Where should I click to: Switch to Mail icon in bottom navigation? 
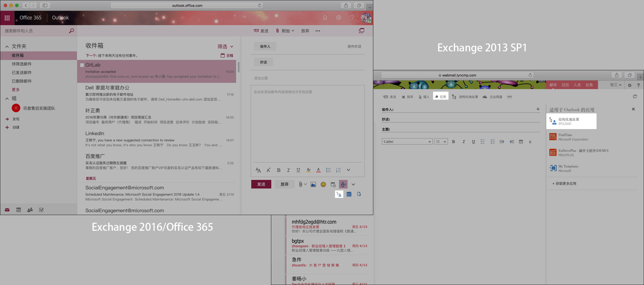click(x=7, y=210)
